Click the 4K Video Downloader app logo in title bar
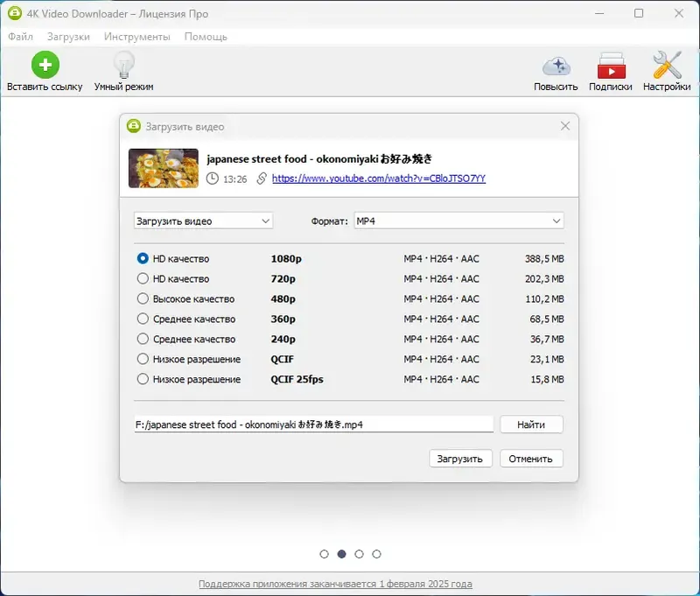Screen dimensions: 700x596 pyautogui.click(x=15, y=13)
